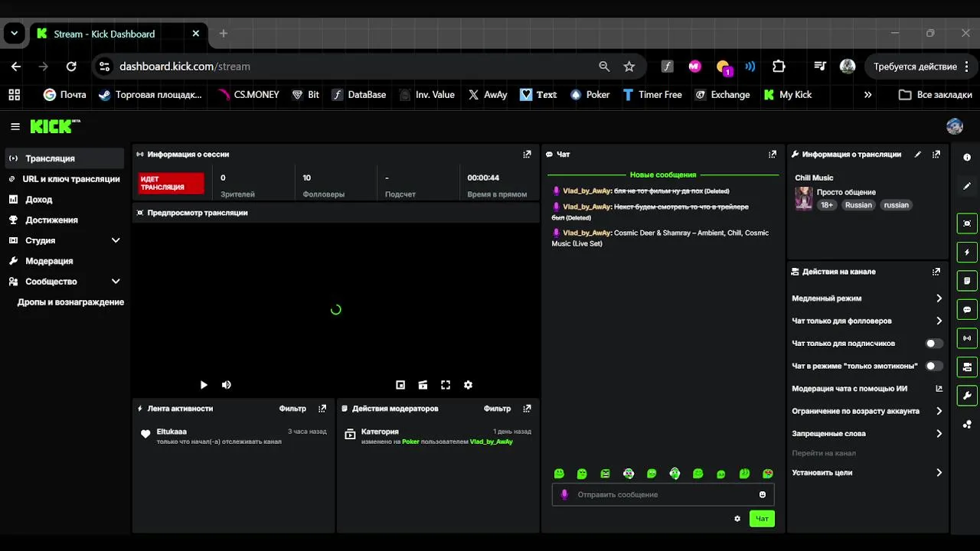Viewport: 980px width, 551px height.
Task: Toggle channel actions widget in right sidebar
Action: pyautogui.click(x=967, y=367)
